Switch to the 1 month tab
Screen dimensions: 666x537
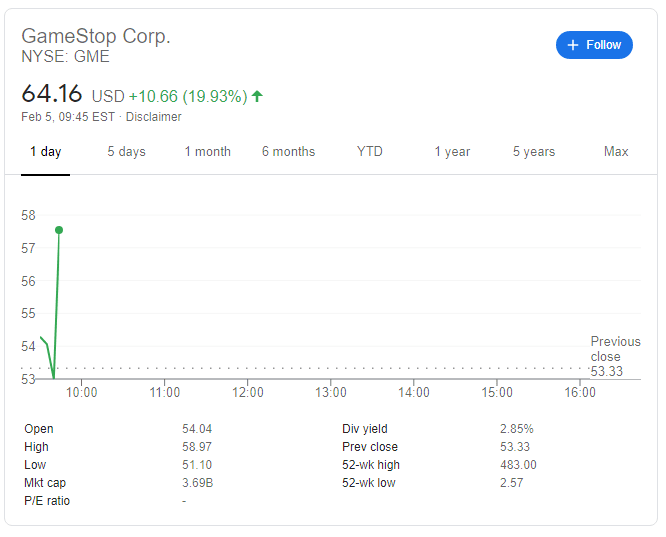point(207,152)
